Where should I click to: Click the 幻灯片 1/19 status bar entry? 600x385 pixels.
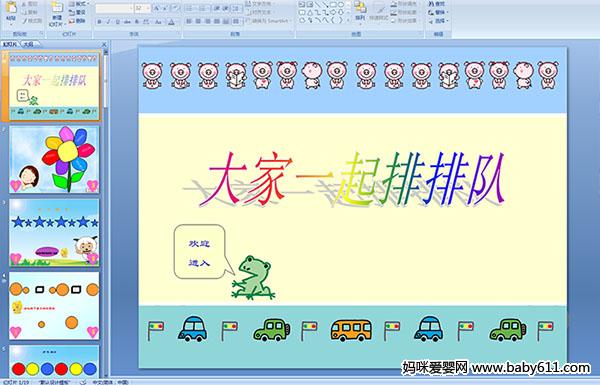(16, 382)
